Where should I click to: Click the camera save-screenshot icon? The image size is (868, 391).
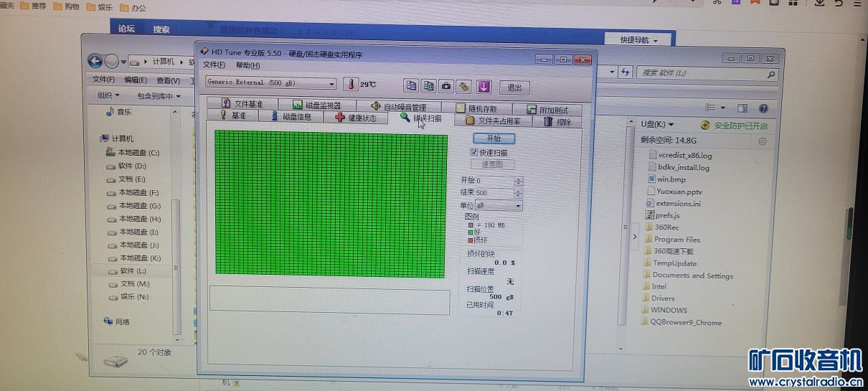446,86
